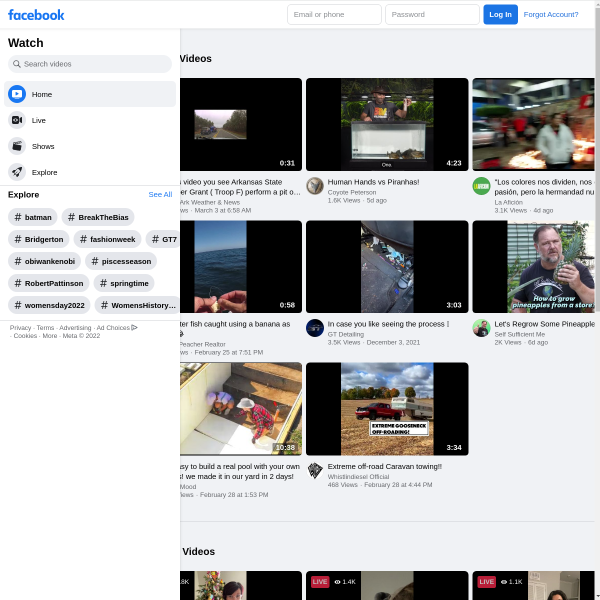Select the Explore rocket icon

(x=17, y=172)
